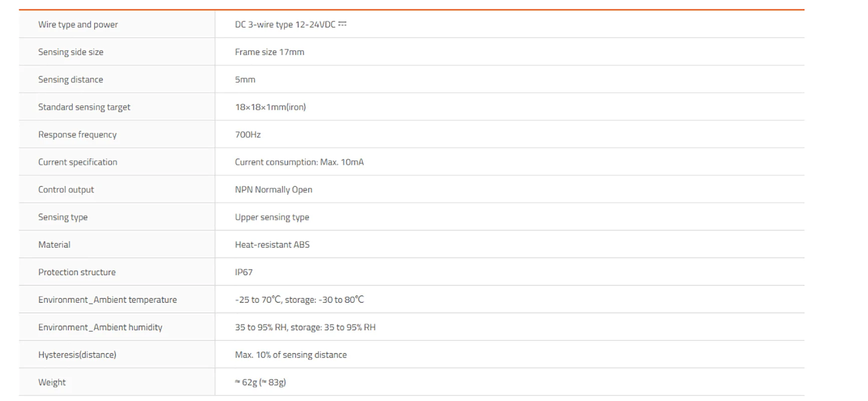The height and width of the screenshot is (401, 868).
Task: Click the "Protection structure" label
Action: coord(77,273)
